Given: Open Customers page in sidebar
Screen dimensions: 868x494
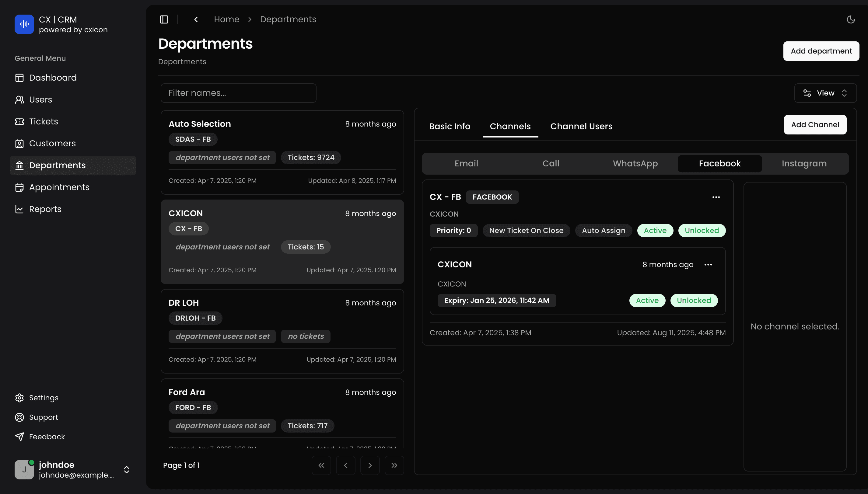Looking at the screenshot, I should click(x=73, y=143).
